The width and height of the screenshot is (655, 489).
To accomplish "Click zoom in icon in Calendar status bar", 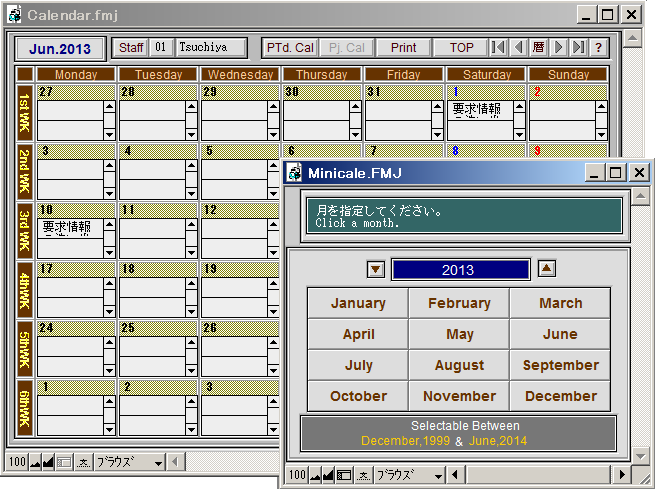I will (48, 462).
